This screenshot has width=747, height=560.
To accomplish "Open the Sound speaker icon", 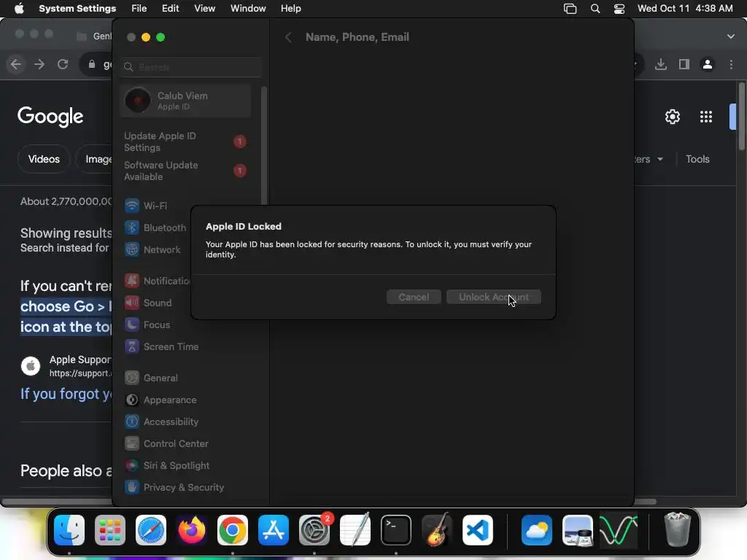I will pos(132,303).
